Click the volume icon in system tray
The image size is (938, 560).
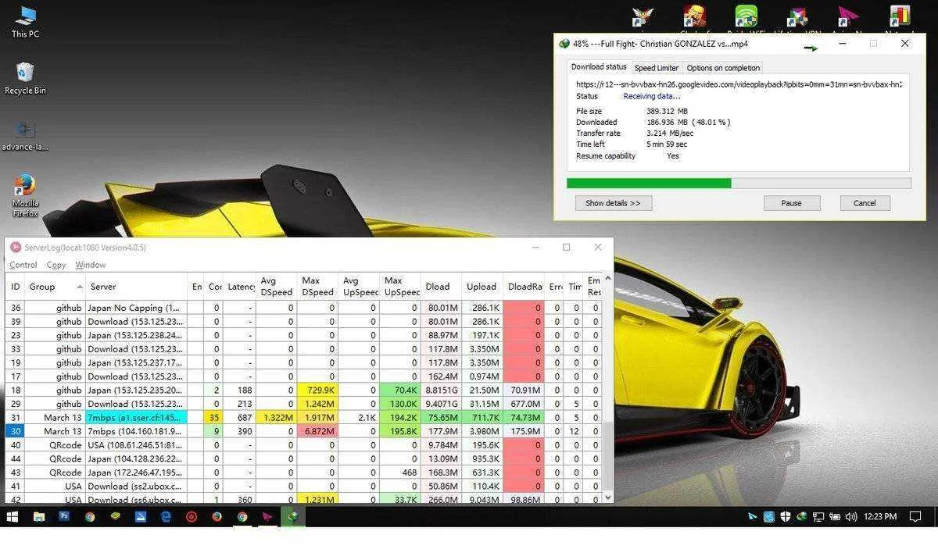851,516
